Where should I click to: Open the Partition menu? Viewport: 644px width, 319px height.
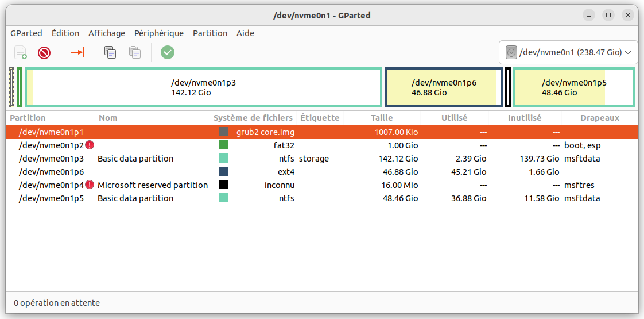(x=210, y=33)
